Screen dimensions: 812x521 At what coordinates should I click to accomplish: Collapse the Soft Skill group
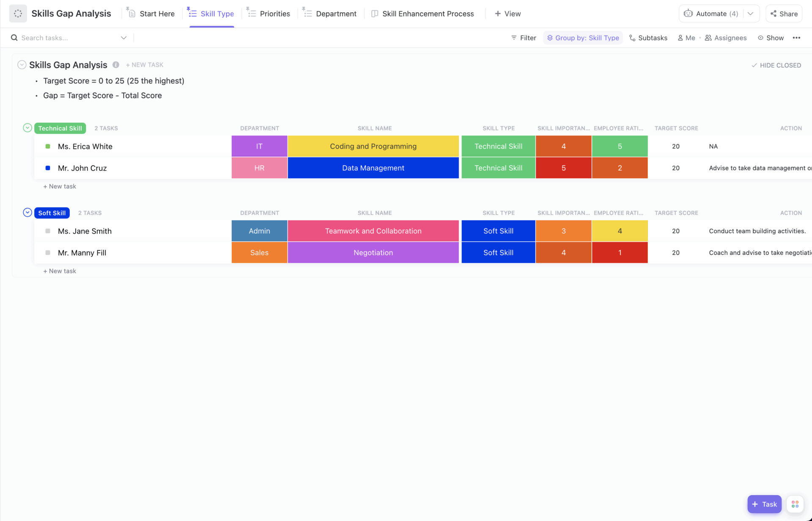click(x=27, y=212)
